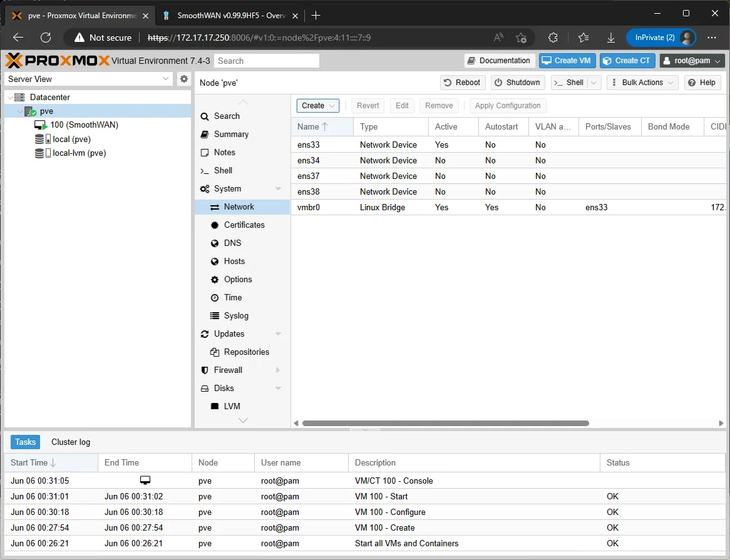The height and width of the screenshot is (560, 730).
Task: Open browser extensions puzzle icon
Action: point(553,38)
